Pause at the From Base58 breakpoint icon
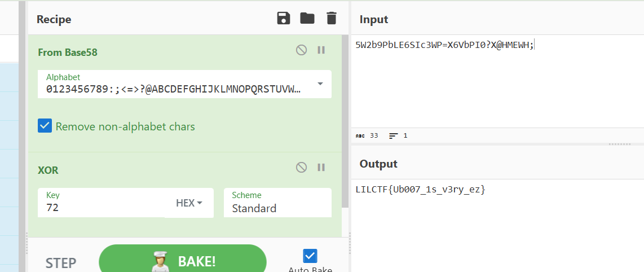 pos(321,50)
